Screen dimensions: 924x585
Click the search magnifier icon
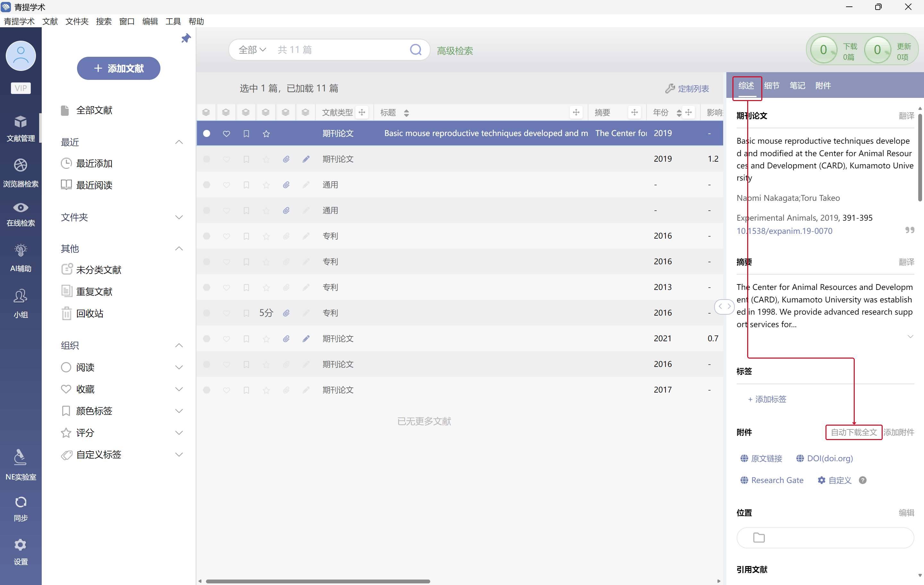(x=415, y=49)
